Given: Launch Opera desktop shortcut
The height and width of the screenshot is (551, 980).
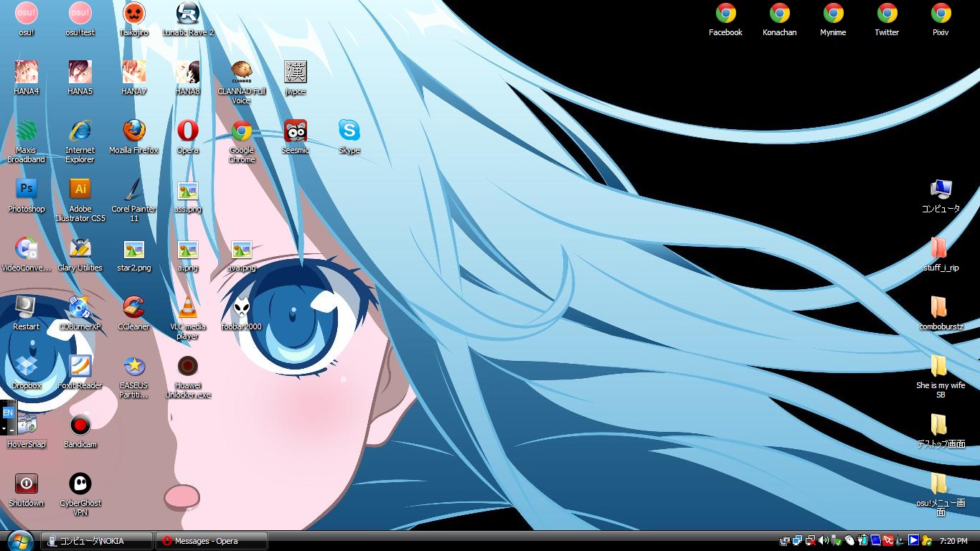Looking at the screenshot, I should coord(188,137).
